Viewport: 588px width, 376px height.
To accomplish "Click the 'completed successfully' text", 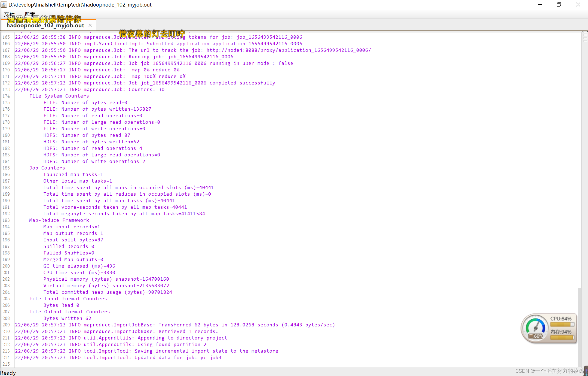I will tap(242, 83).
